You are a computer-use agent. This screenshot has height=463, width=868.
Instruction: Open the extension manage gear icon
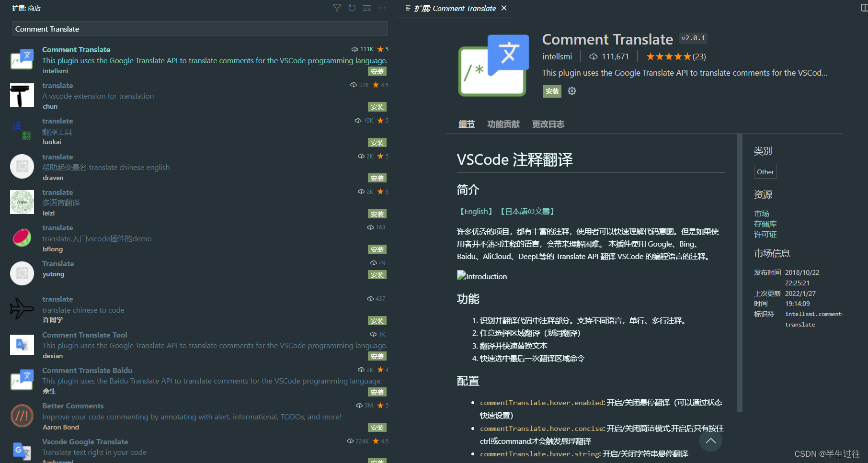572,91
